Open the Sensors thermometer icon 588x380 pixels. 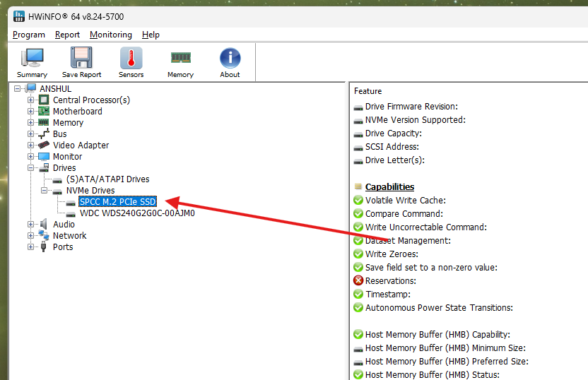(131, 58)
